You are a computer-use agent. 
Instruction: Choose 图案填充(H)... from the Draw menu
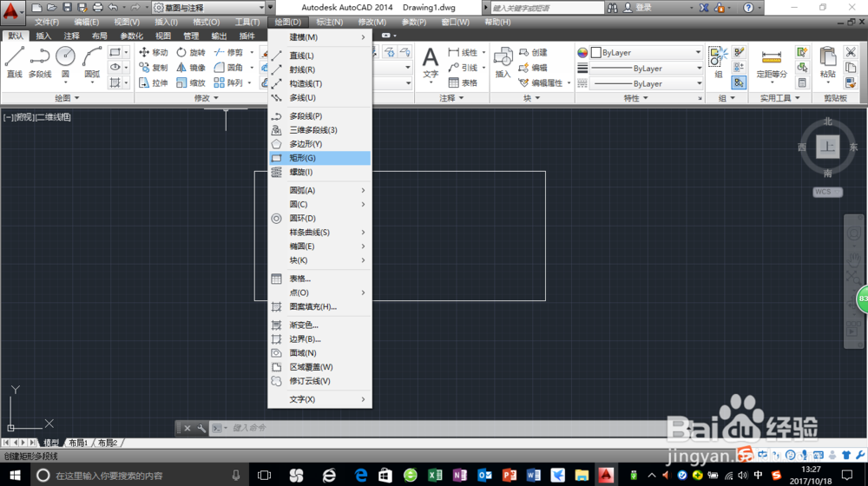point(319,306)
